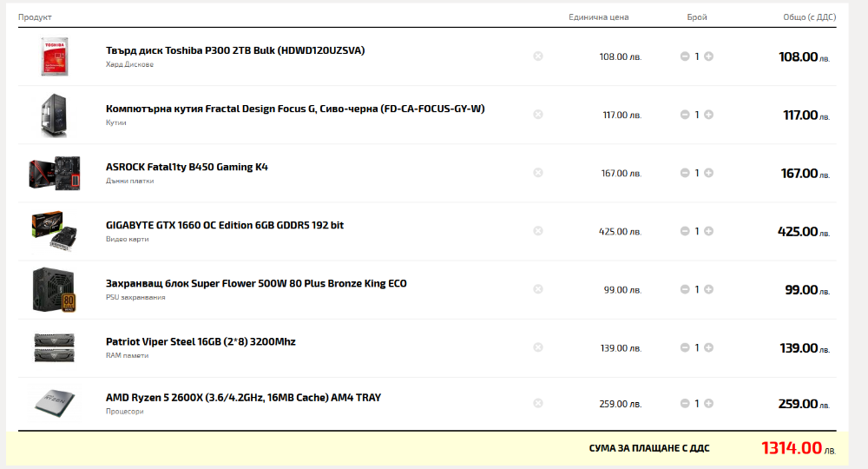The image size is (868, 469).
Task: Increase quantity of AMD Ryzen 5 2600X
Action: (708, 403)
